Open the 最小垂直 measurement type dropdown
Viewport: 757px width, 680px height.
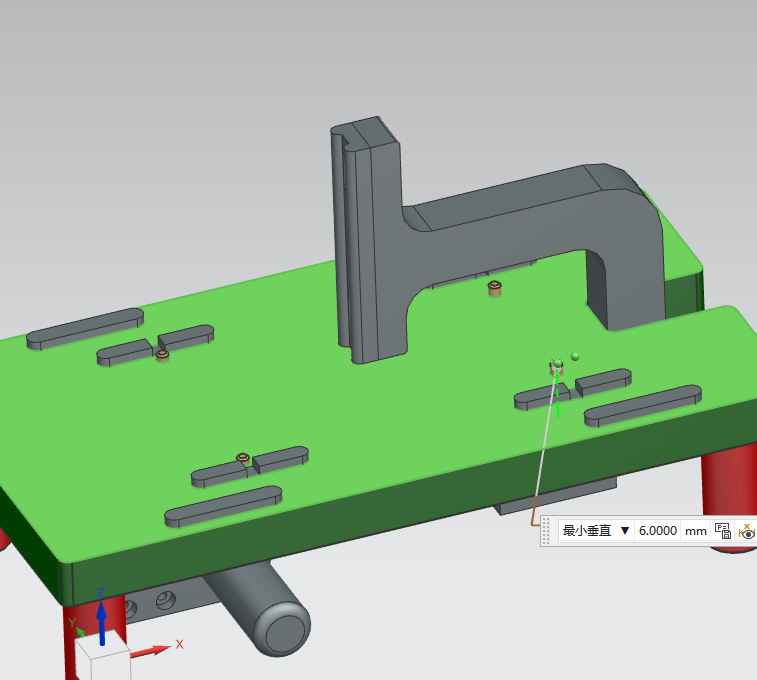625,531
